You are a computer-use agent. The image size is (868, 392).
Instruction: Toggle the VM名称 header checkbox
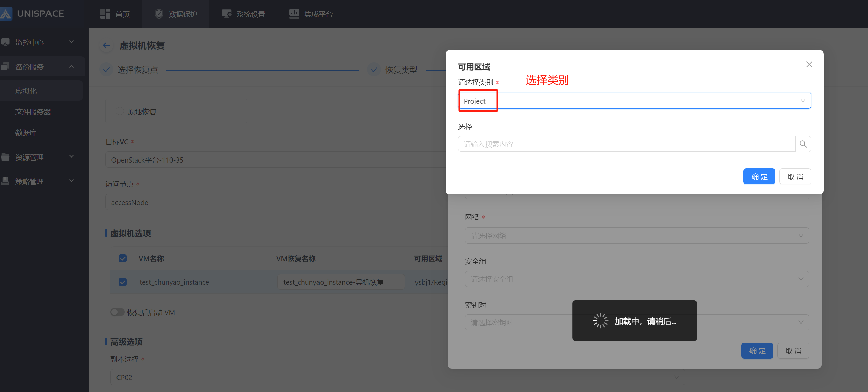point(123,258)
